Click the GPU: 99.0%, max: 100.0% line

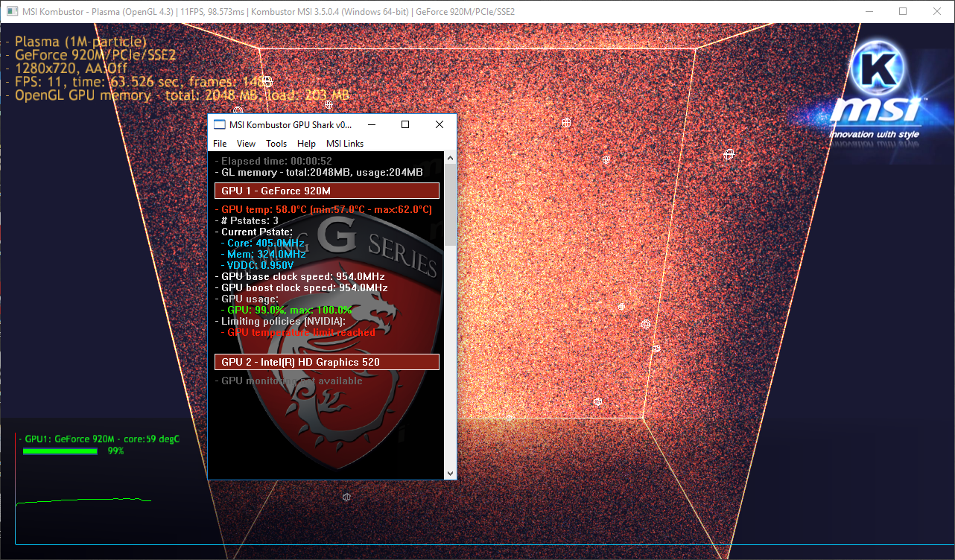(286, 310)
